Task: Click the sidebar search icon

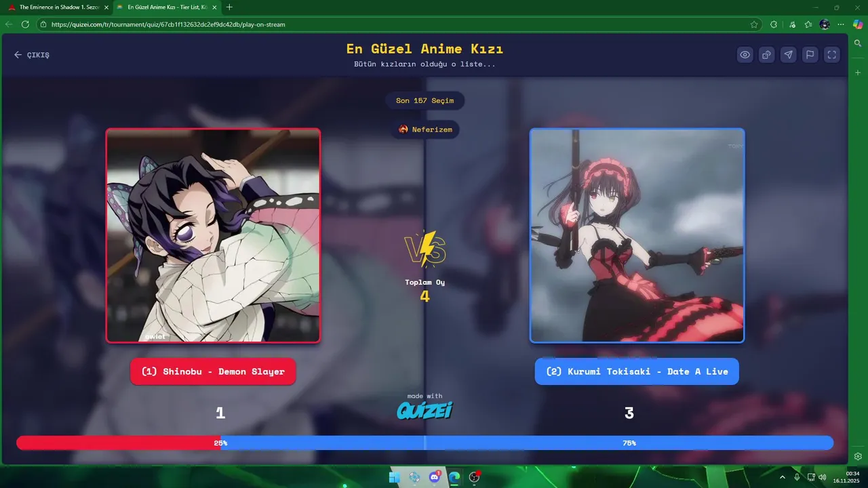Action: (858, 43)
